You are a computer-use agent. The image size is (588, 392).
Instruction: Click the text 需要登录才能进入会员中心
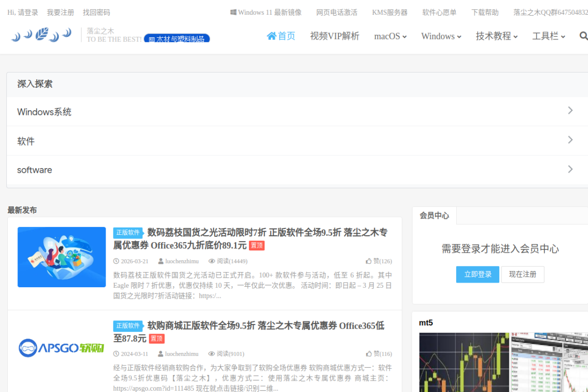coord(500,249)
